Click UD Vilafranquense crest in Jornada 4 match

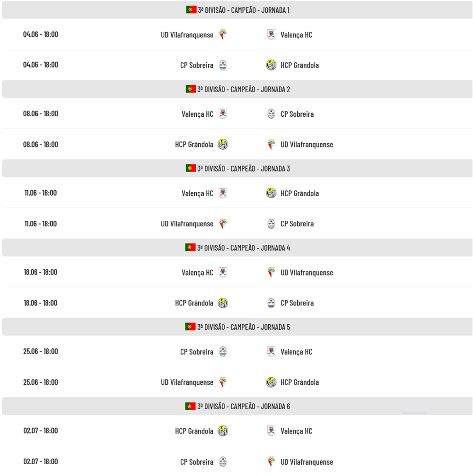point(271,272)
